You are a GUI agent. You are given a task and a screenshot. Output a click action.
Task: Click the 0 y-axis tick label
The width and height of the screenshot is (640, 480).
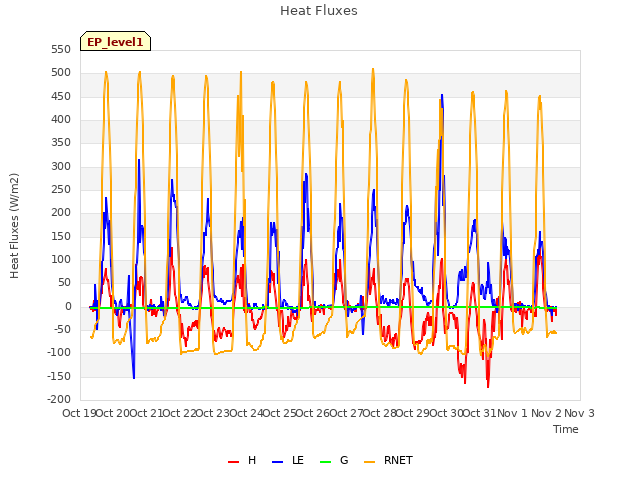point(68,307)
